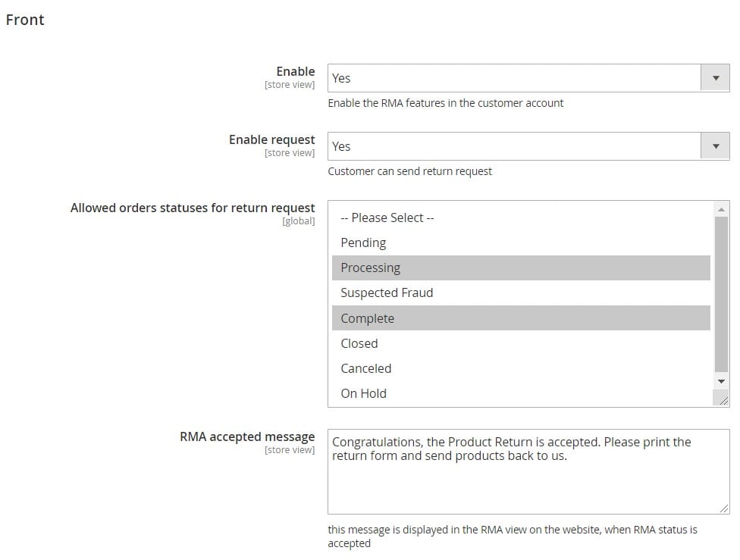The image size is (740, 560).
Task: Click the RMA accepted message textarea
Action: 528,472
